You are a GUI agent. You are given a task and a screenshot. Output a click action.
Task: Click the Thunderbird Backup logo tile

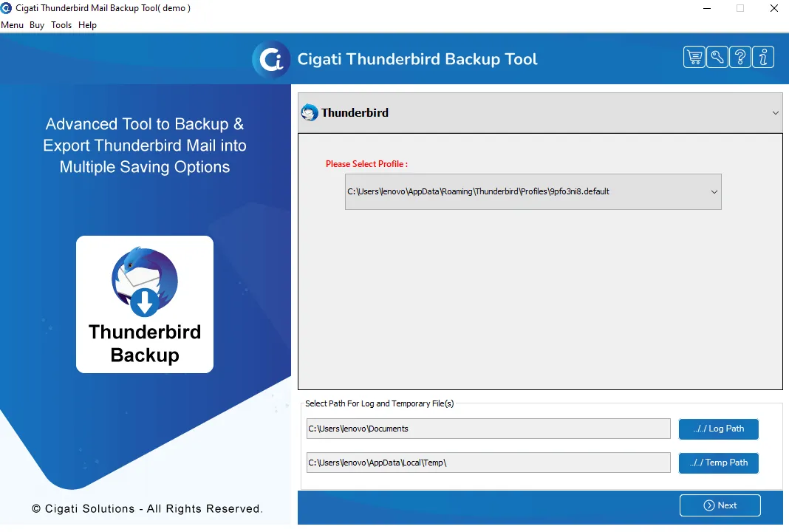pos(145,304)
